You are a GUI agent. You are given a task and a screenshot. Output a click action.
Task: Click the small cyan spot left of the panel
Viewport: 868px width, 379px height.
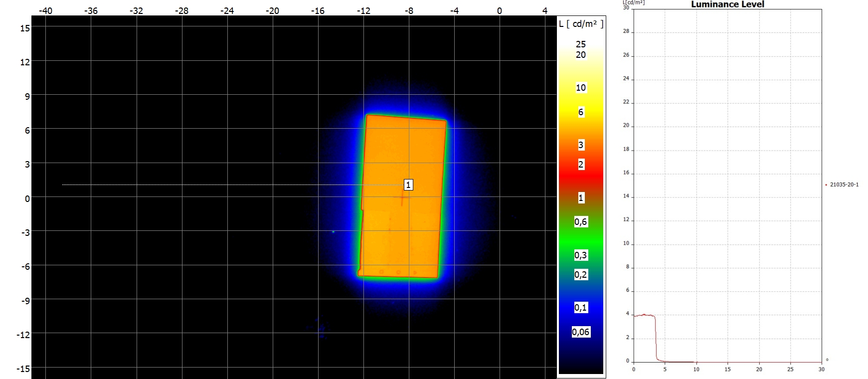pos(333,231)
